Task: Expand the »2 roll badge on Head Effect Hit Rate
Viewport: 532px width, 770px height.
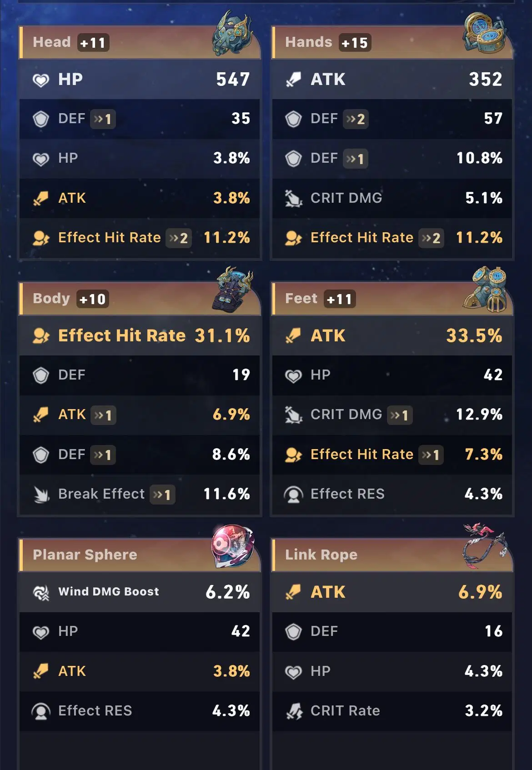Action: 178,238
